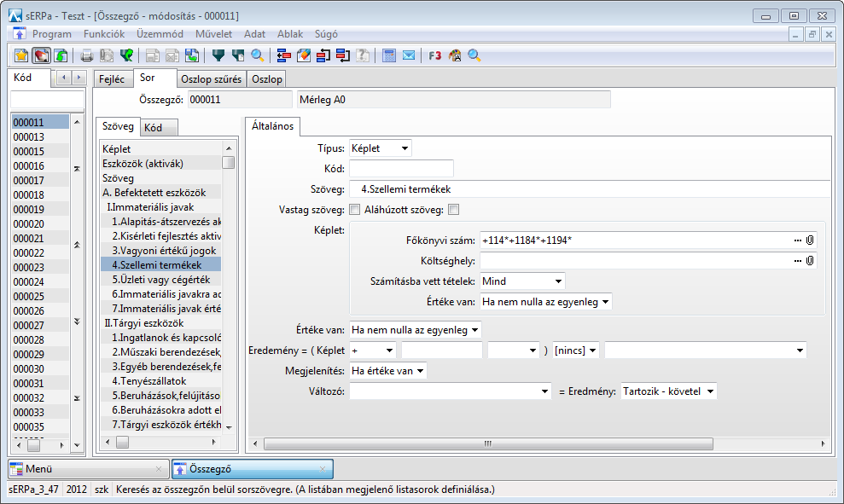
Task: Click the calculator icon in toolbar
Action: 389,55
